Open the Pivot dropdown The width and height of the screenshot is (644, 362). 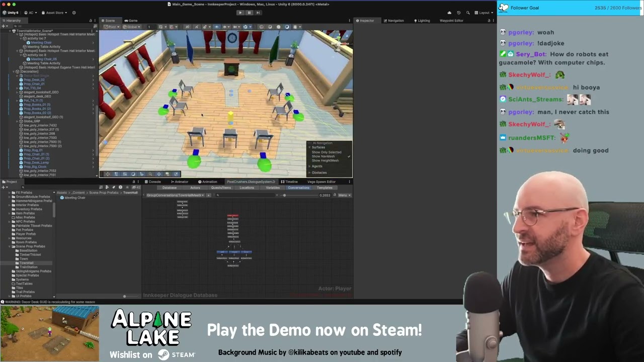111,27
